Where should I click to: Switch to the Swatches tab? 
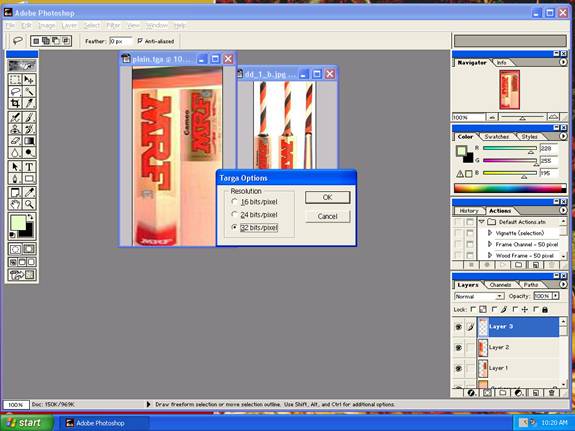pyautogui.click(x=497, y=136)
